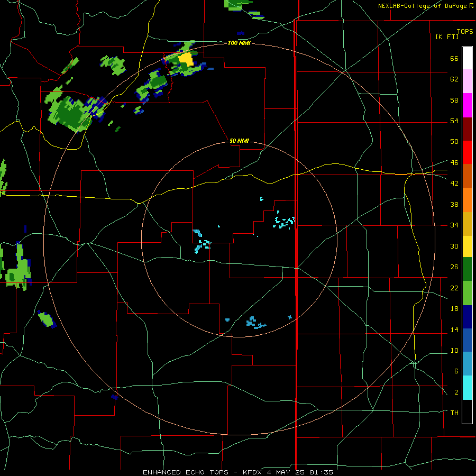The height and width of the screenshot is (476, 476).
Task: Click the legend label "14"
Action: [x=454, y=329]
